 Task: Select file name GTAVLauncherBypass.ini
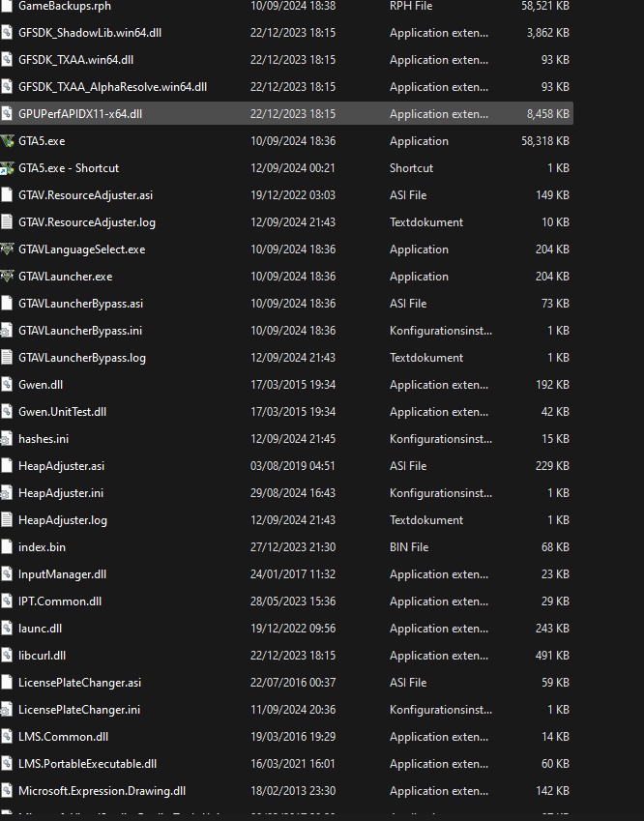(x=80, y=331)
